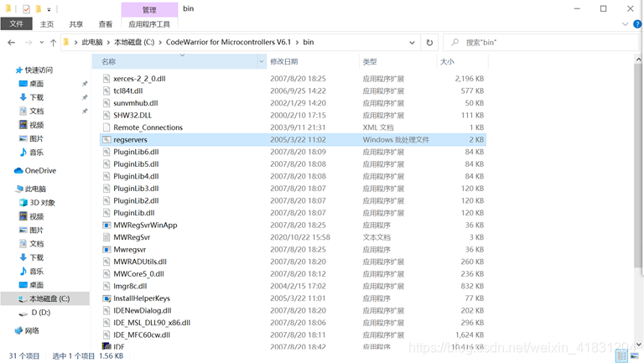Select the Mwregsvr application icon

click(x=106, y=250)
